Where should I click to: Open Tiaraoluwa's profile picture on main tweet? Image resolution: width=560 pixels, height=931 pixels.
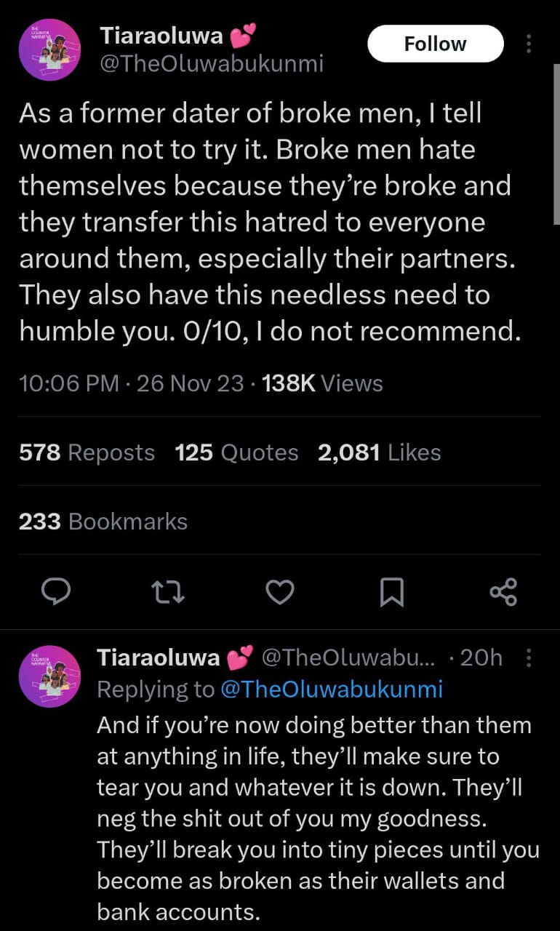(x=50, y=50)
